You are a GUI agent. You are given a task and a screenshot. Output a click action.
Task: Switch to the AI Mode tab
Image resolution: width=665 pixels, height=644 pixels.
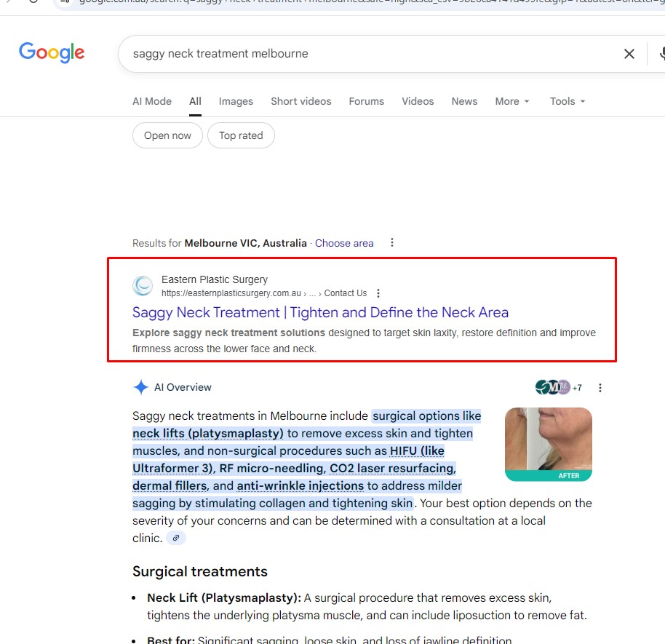[152, 101]
